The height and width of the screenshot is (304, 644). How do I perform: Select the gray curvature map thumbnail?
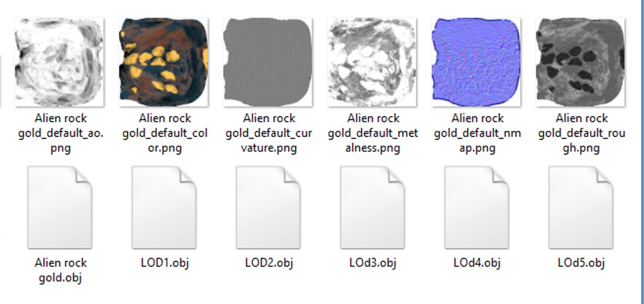click(x=268, y=62)
